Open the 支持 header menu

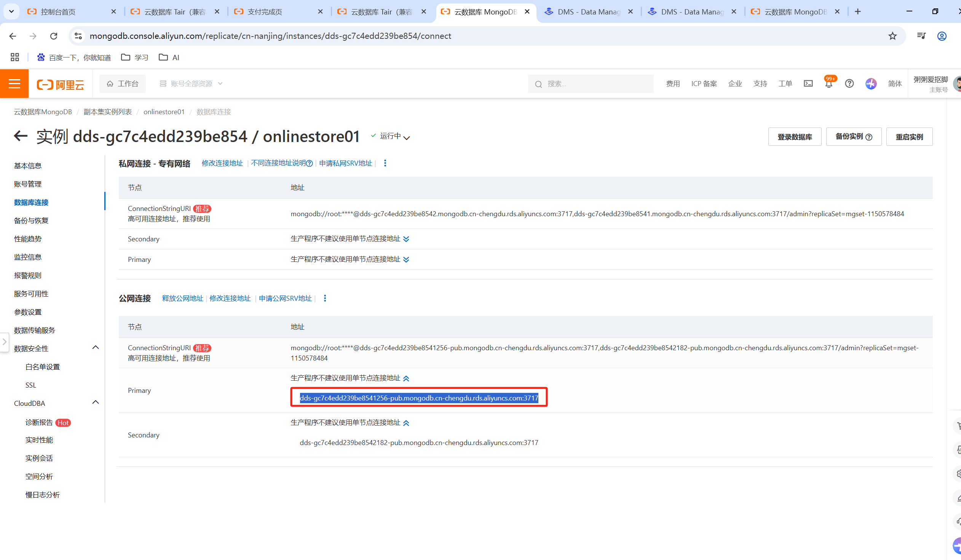760,83
